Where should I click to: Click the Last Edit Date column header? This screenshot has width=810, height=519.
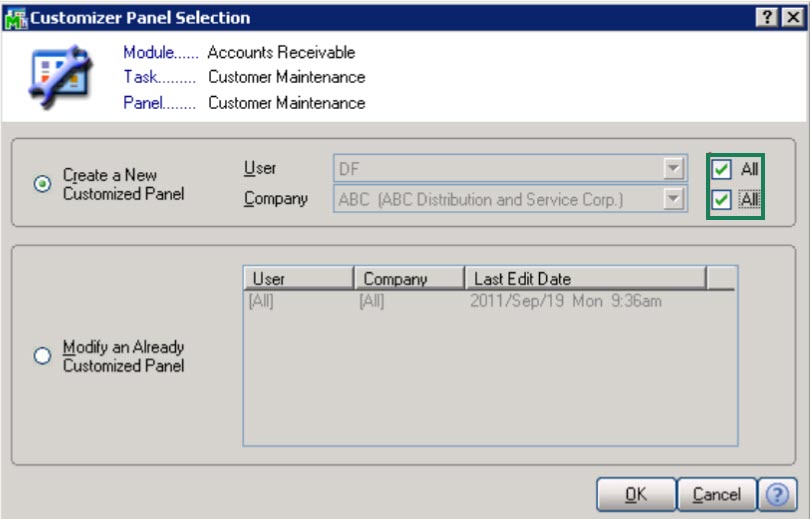coord(585,279)
